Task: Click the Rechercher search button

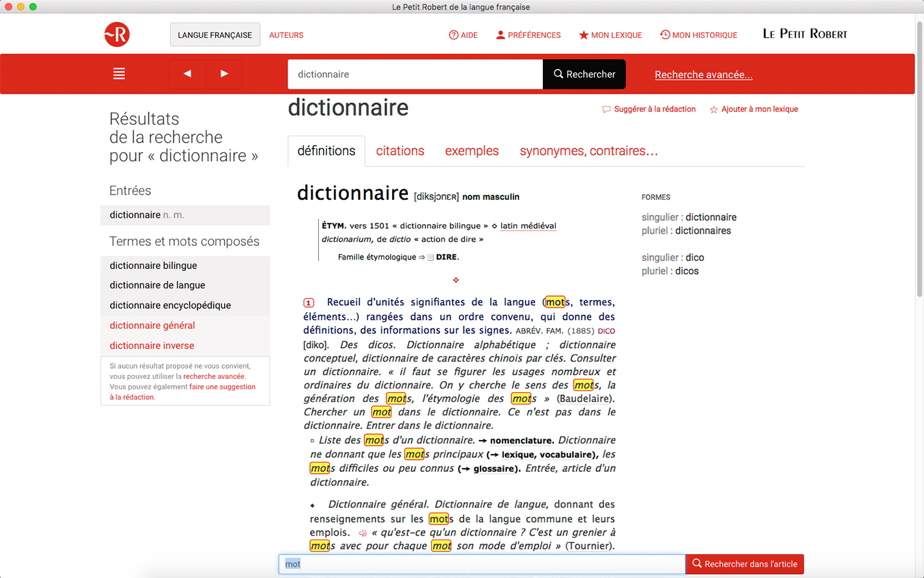Action: point(584,74)
